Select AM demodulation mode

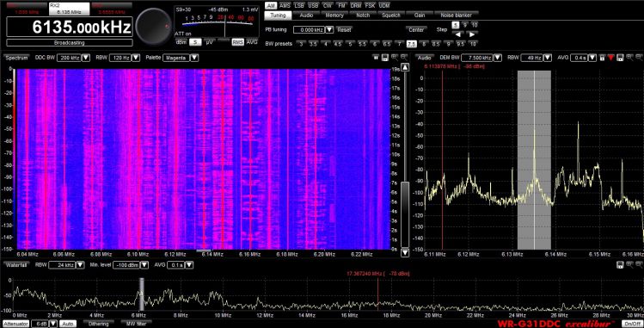pos(271,6)
